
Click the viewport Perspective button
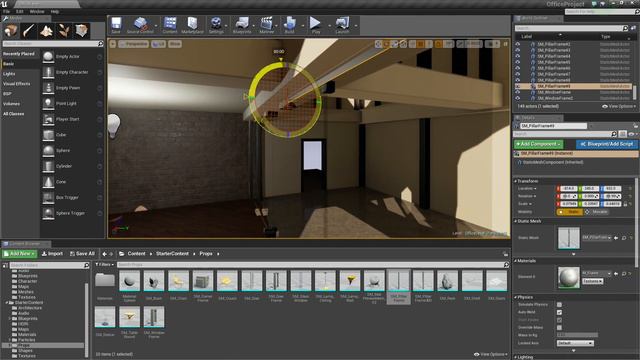(x=133, y=44)
